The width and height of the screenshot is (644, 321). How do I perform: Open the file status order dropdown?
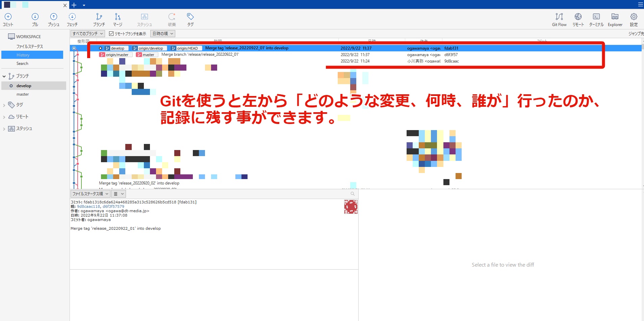point(90,194)
